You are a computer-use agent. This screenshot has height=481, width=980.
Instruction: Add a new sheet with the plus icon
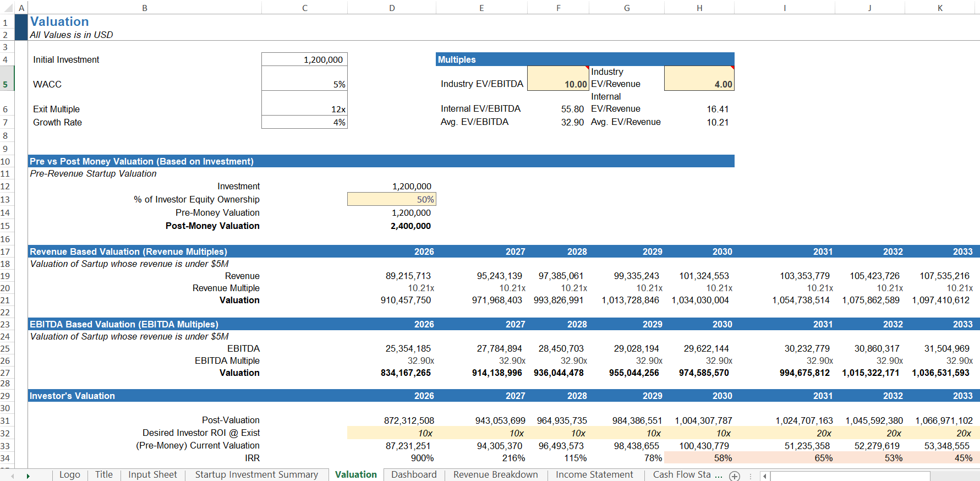click(735, 476)
